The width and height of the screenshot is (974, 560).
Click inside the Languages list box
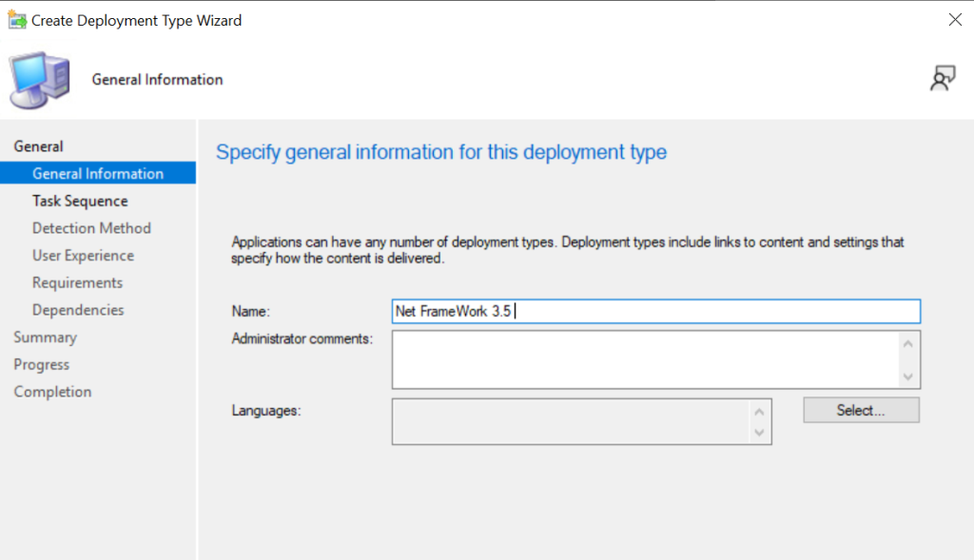pos(572,421)
